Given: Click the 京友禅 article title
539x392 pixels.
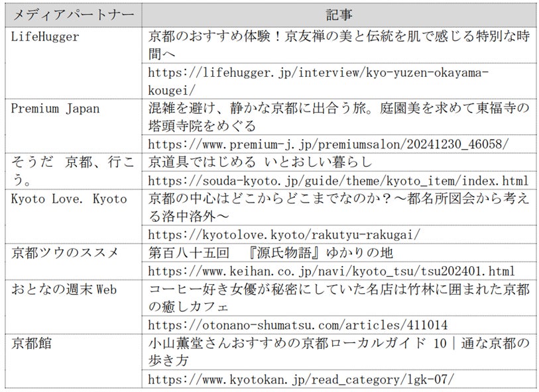Looking at the screenshot, I should coord(339,45).
